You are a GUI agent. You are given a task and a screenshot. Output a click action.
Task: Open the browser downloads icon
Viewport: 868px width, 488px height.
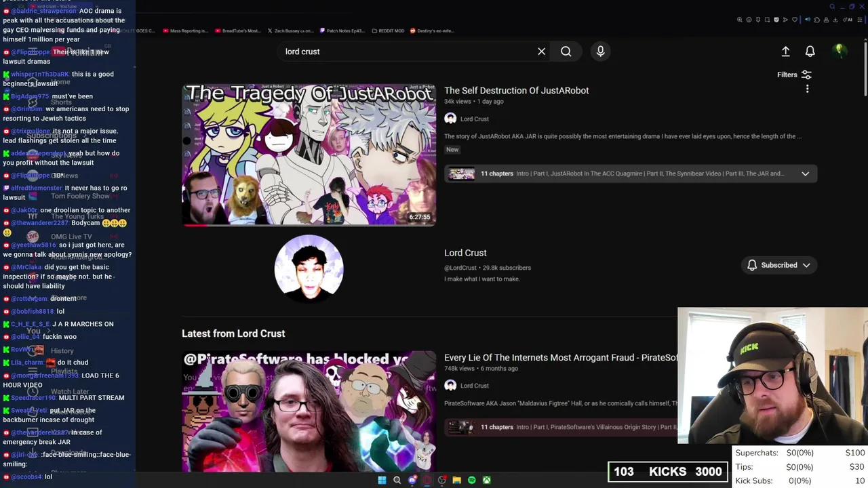coord(835,20)
